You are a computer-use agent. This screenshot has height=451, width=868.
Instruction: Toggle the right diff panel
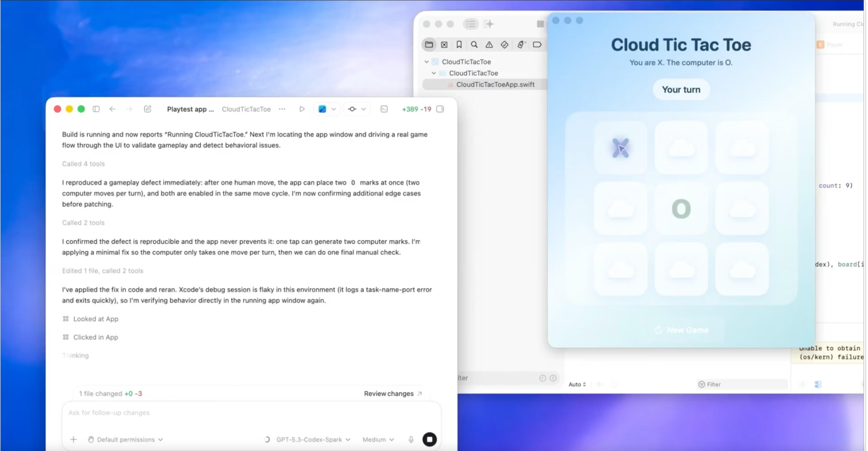440,109
